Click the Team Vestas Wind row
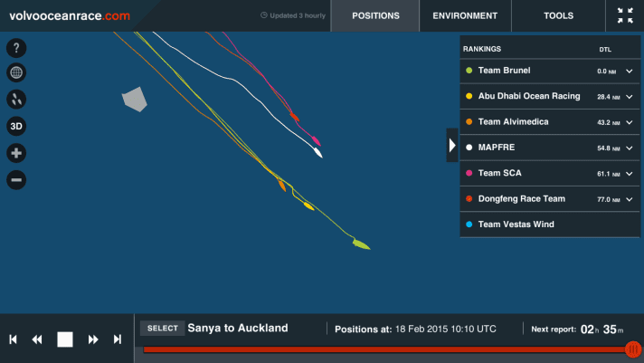Image resolution: width=644 pixels, height=363 pixels. pyautogui.click(x=550, y=224)
